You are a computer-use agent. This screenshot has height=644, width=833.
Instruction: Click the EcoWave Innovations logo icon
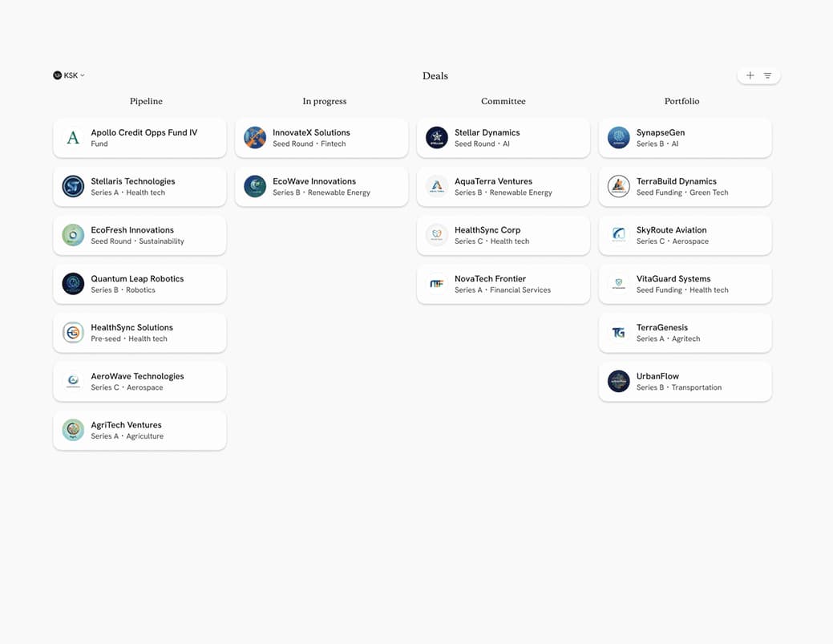click(x=255, y=186)
